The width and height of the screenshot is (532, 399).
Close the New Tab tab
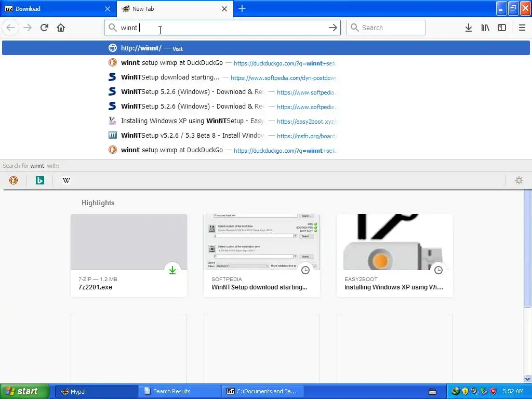point(224,9)
